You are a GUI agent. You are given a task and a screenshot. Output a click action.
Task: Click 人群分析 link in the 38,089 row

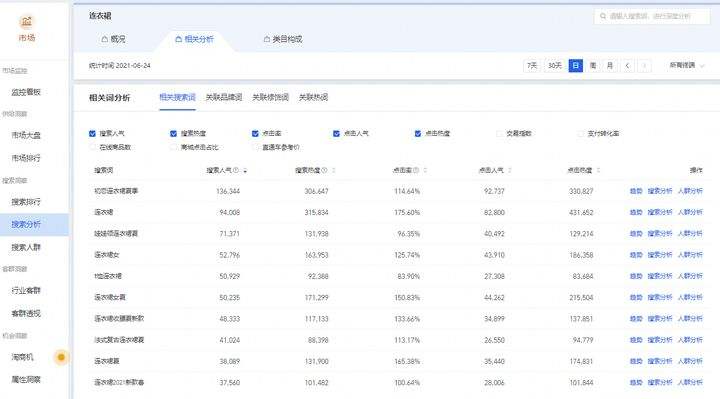(690, 361)
